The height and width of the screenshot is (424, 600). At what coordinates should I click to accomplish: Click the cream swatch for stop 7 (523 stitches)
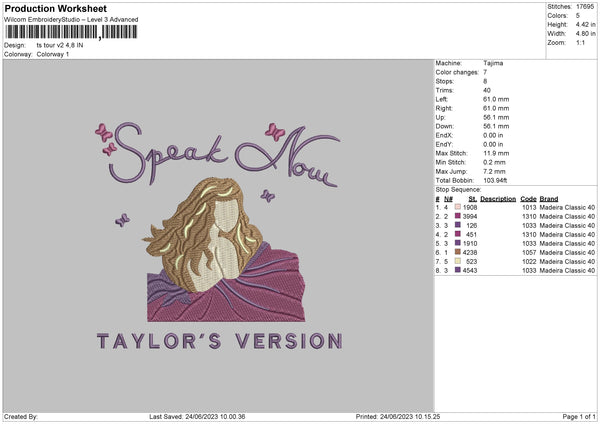(457, 261)
